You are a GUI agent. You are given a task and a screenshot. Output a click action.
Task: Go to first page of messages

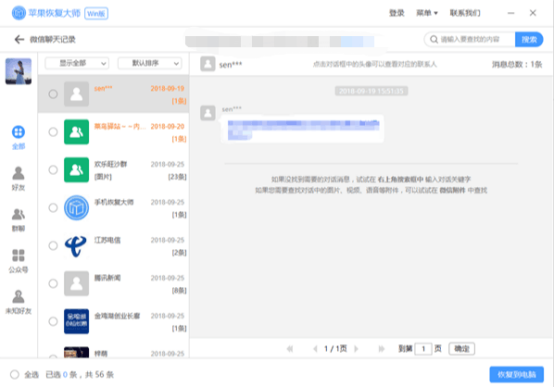click(x=290, y=349)
